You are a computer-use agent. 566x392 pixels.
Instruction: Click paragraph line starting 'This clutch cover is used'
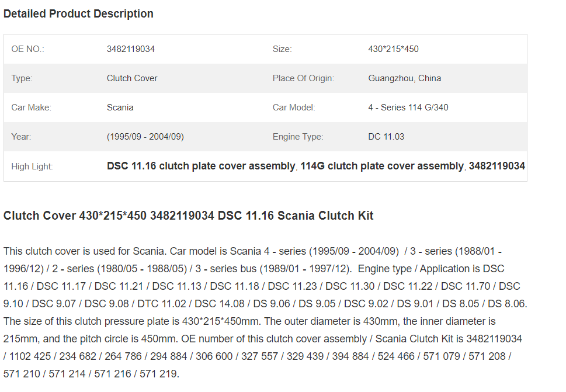coord(253,251)
